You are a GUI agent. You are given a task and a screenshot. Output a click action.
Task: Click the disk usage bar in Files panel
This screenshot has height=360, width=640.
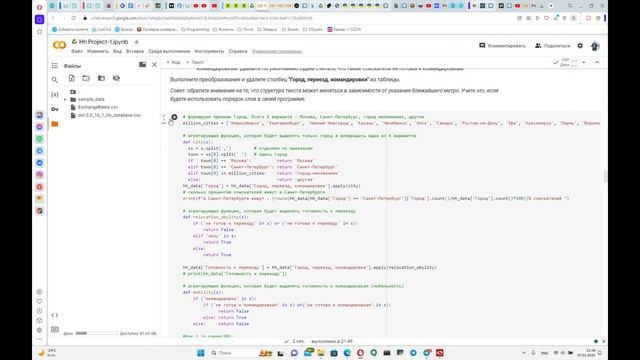pos(96,333)
